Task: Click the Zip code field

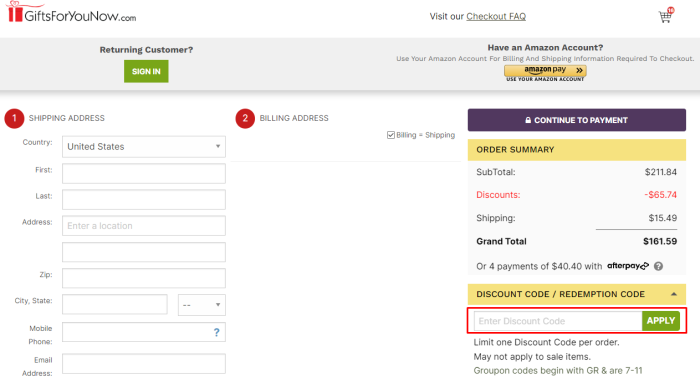Action: 144,278
